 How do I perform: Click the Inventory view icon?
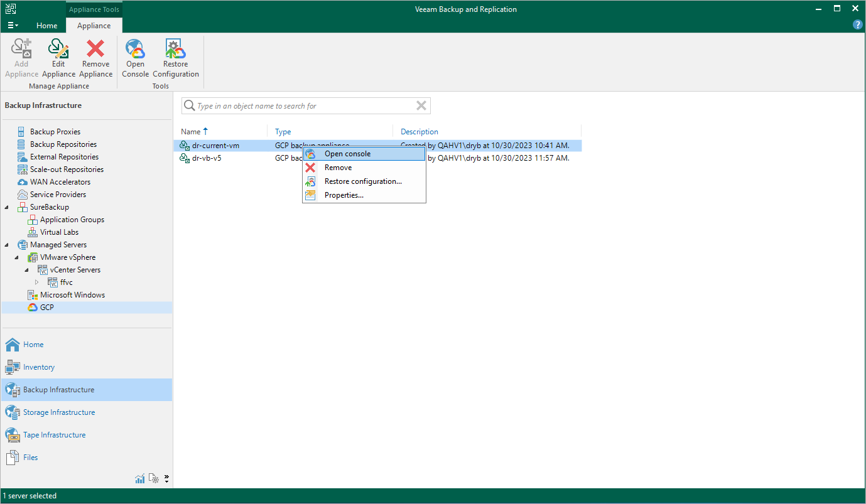[13, 367]
